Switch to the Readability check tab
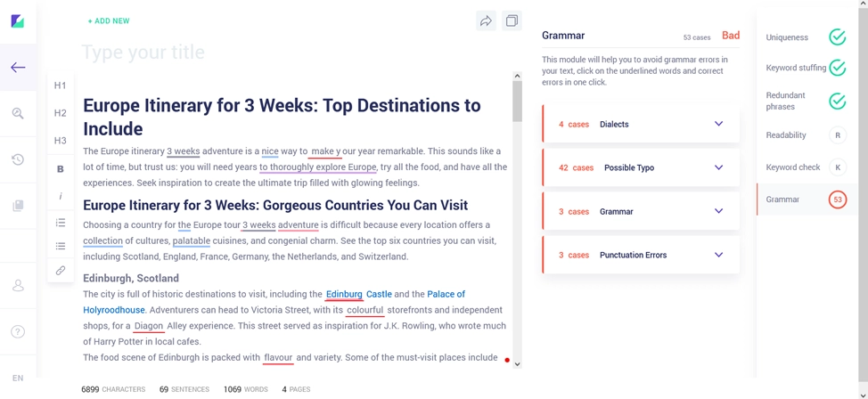 801,135
